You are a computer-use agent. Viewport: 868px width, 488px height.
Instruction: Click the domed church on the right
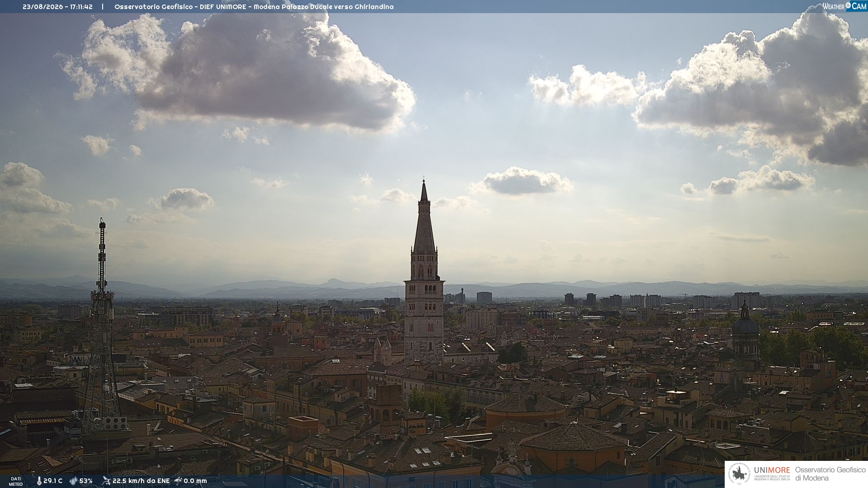coord(745,332)
